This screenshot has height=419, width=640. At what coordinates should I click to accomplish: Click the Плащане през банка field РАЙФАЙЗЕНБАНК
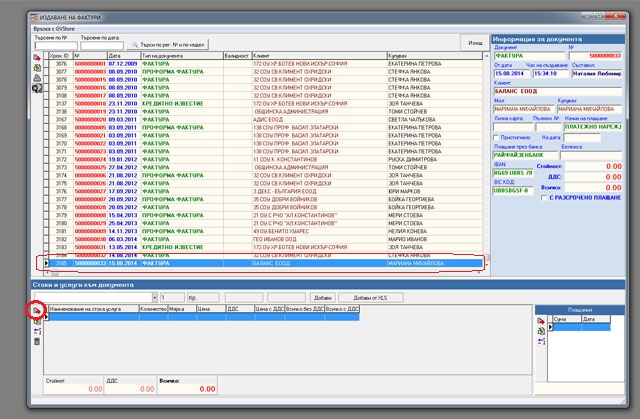coord(525,155)
